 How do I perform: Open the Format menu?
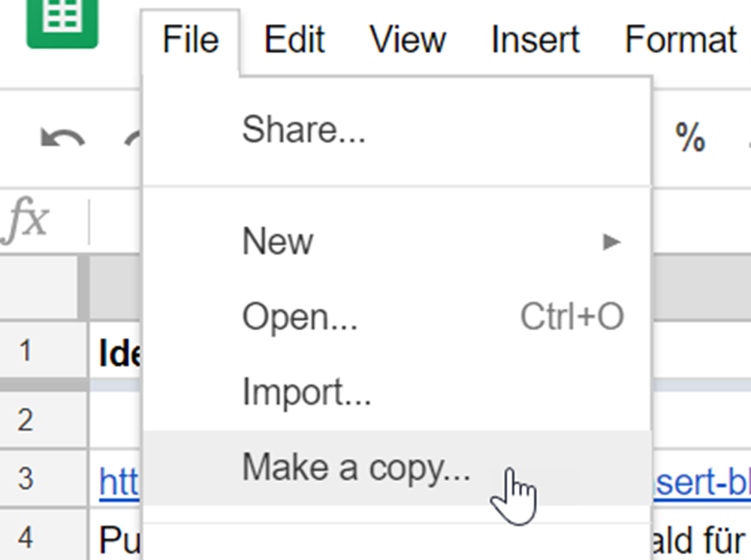680,40
